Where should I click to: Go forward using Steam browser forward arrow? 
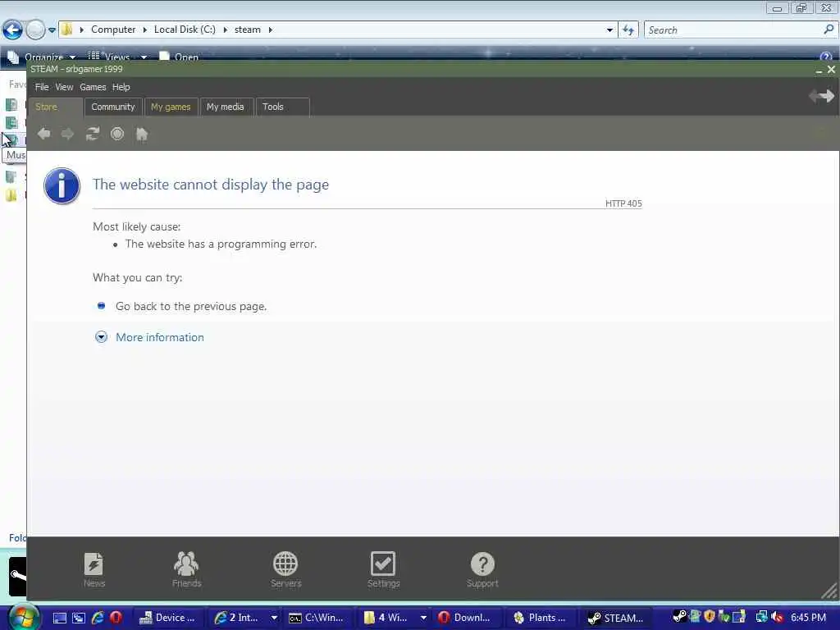click(x=67, y=134)
